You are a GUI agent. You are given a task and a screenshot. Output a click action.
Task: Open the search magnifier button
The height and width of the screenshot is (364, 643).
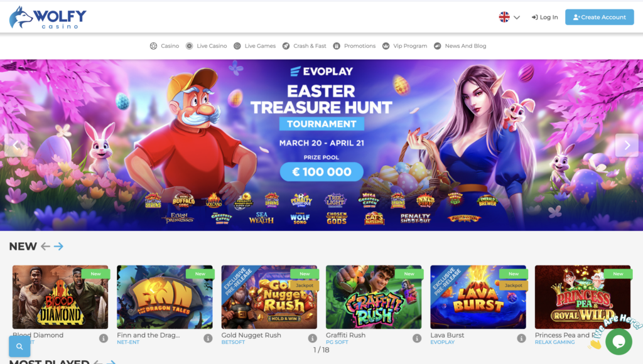[x=19, y=346]
